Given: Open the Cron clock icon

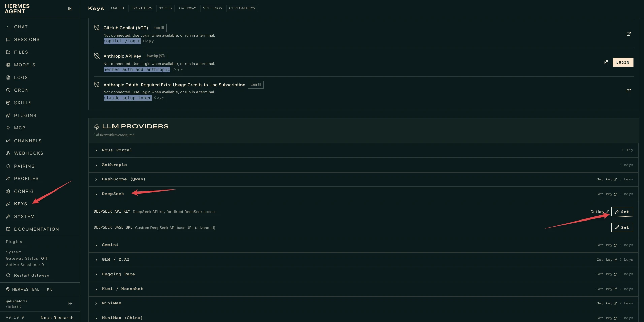Looking at the screenshot, I should [8, 90].
